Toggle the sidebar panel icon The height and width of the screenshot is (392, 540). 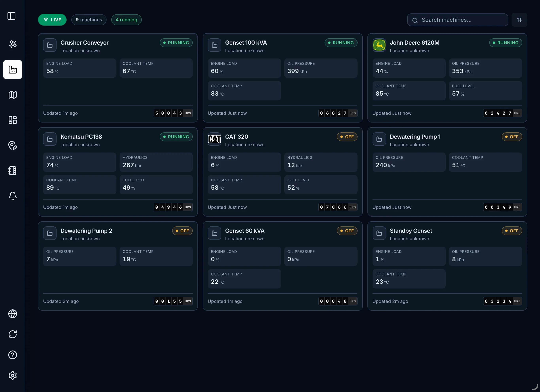[11, 16]
